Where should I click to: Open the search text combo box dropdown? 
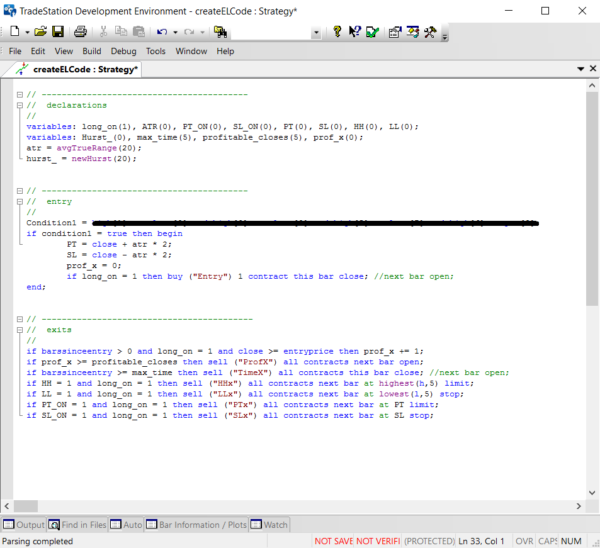[316, 32]
